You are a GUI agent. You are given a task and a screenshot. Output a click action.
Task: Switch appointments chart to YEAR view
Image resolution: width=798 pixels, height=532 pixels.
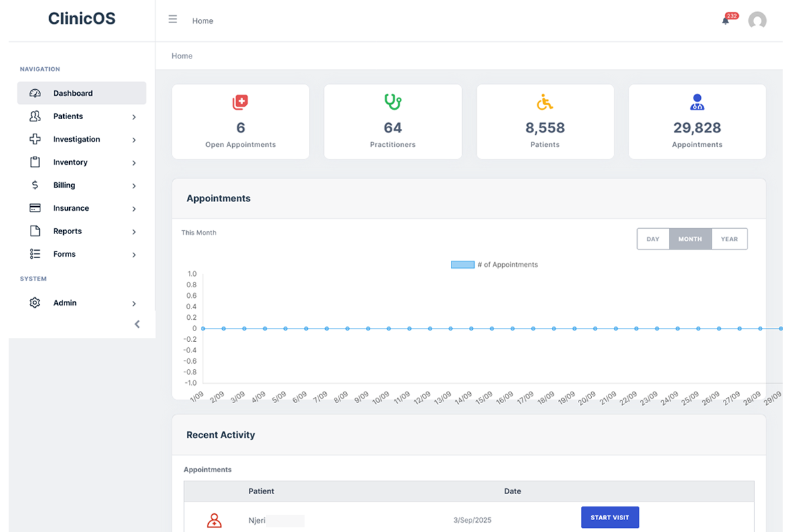729,239
